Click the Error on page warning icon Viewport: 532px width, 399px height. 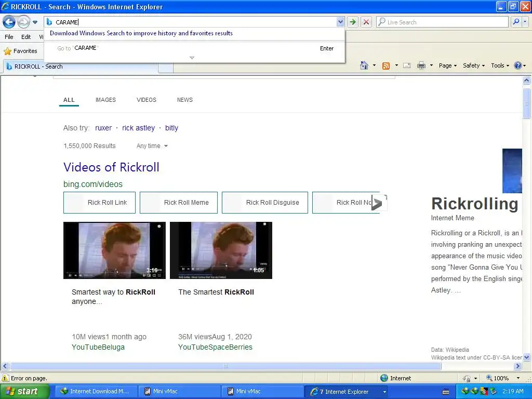click(x=5, y=378)
